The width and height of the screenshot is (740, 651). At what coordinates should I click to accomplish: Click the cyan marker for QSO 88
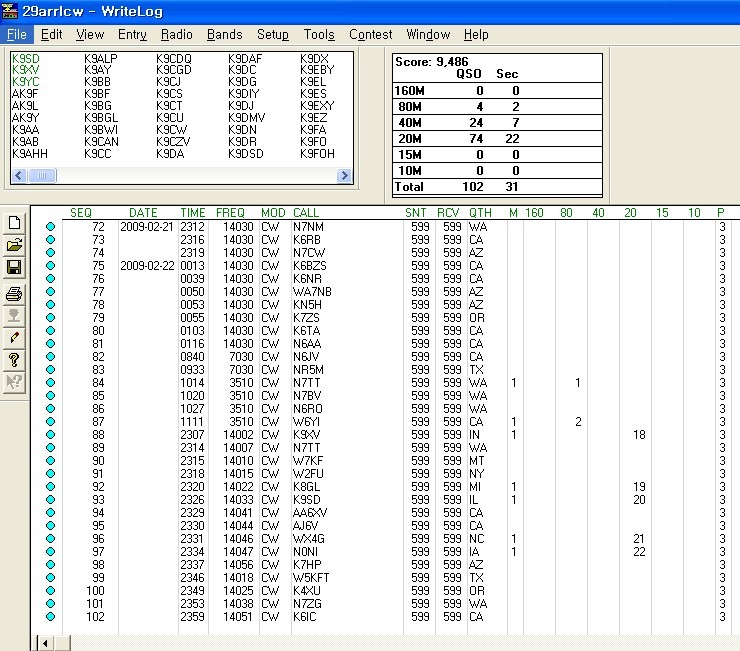point(51,435)
